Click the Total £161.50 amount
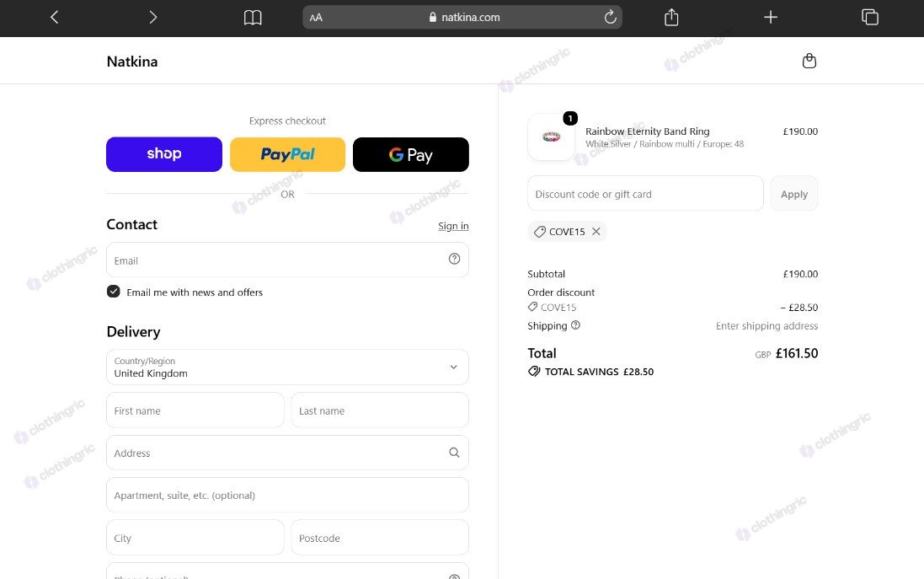Image resolution: width=924 pixels, height=579 pixels. pos(797,353)
